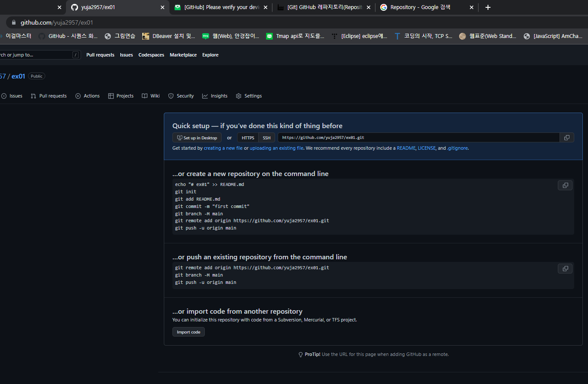Open the Issues repository tab
Image resolution: width=588 pixels, height=384 pixels.
pyautogui.click(x=12, y=96)
